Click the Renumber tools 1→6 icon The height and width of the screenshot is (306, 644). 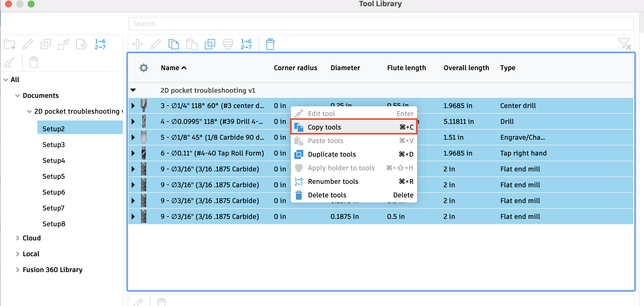pyautogui.click(x=246, y=44)
